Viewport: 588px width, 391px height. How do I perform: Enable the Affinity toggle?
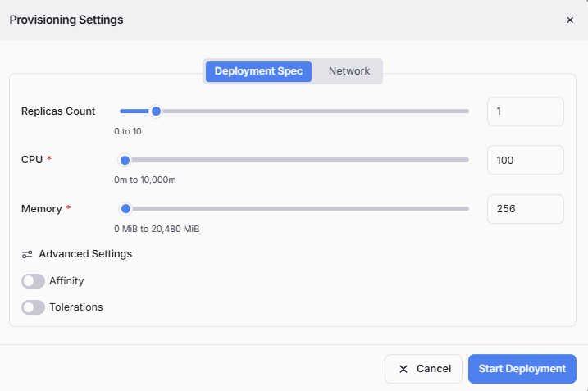pos(33,281)
